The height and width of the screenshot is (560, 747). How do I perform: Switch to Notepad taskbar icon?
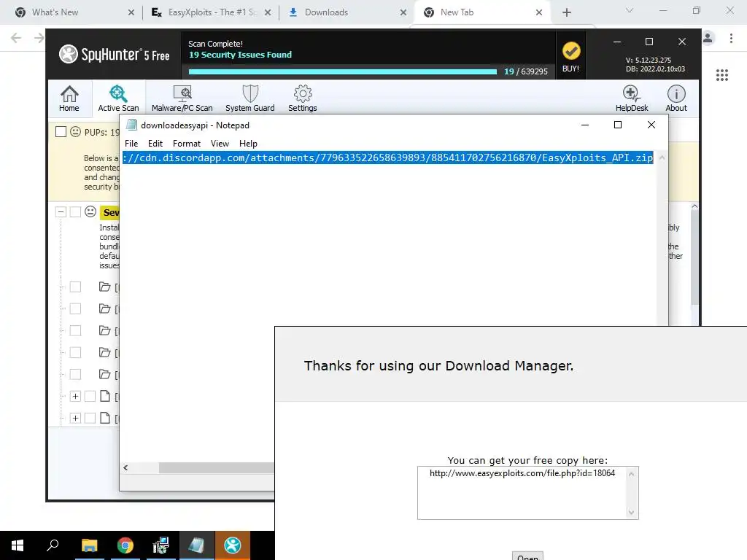[x=197, y=545]
